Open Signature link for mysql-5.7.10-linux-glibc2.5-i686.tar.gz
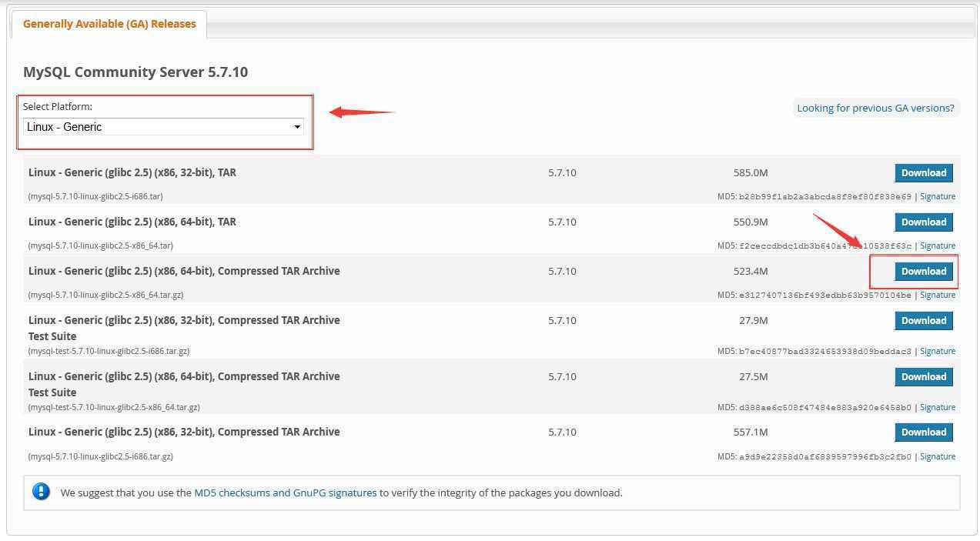This screenshot has height=541, width=980. (938, 456)
